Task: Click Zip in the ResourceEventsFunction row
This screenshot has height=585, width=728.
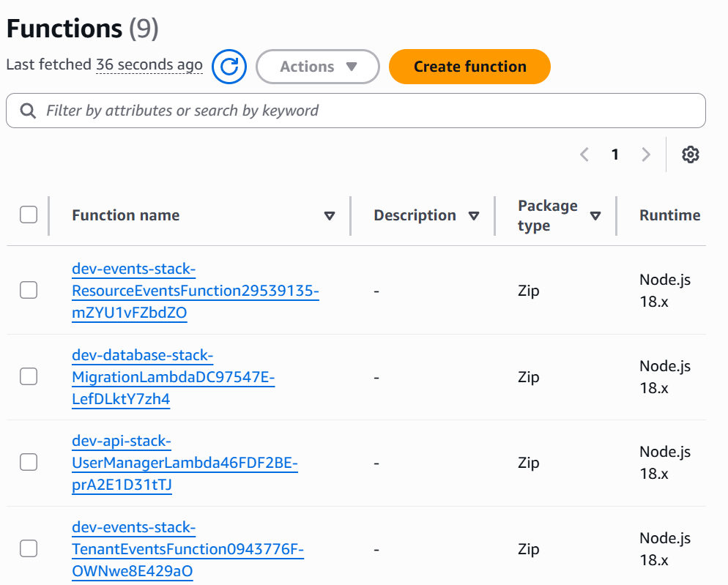Action: pyautogui.click(x=528, y=291)
